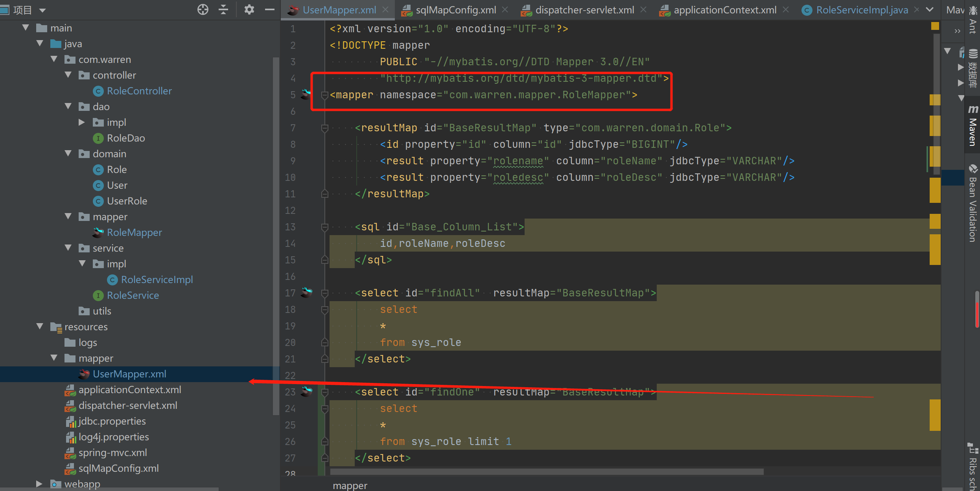Expand the dao impl package

tap(82, 122)
